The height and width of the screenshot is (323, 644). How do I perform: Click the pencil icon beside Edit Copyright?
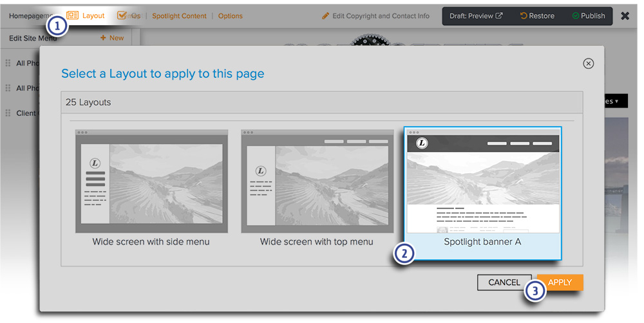click(x=326, y=16)
